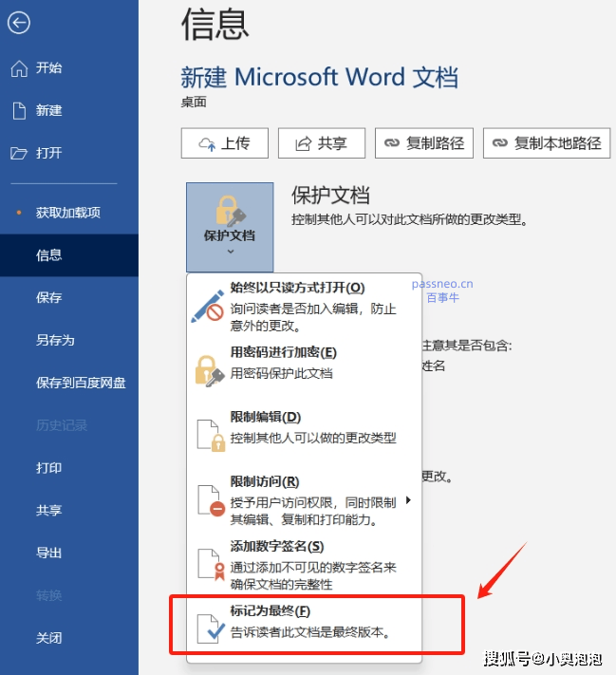Click the pencil with prohibition sign icon
Screen dimensions: 616x675
tap(208, 307)
